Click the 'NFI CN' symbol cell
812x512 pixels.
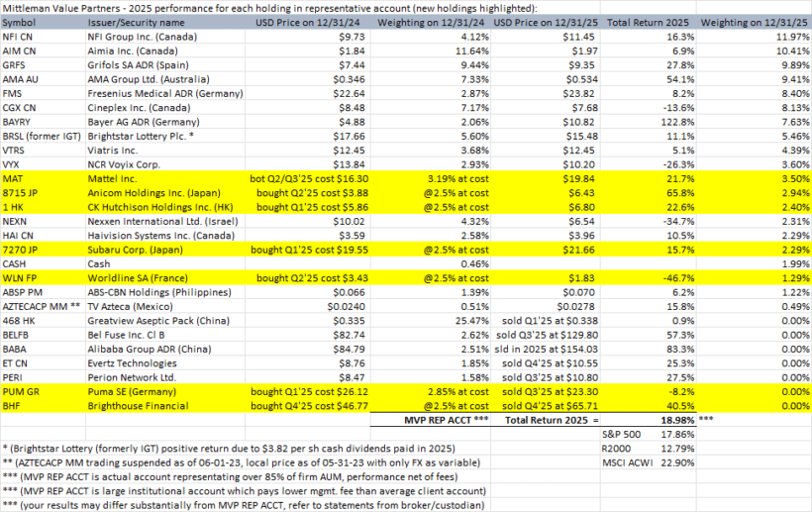(43, 37)
